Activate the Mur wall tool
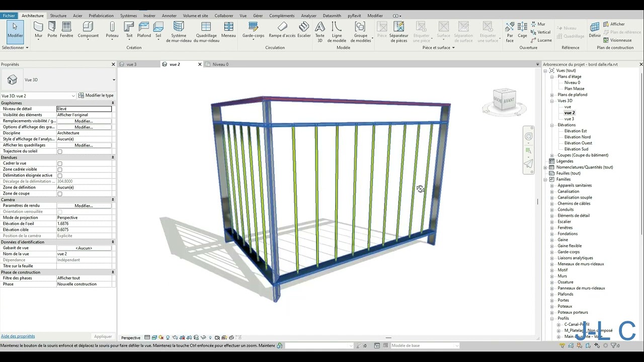The width and height of the screenshot is (644, 362). tap(38, 30)
